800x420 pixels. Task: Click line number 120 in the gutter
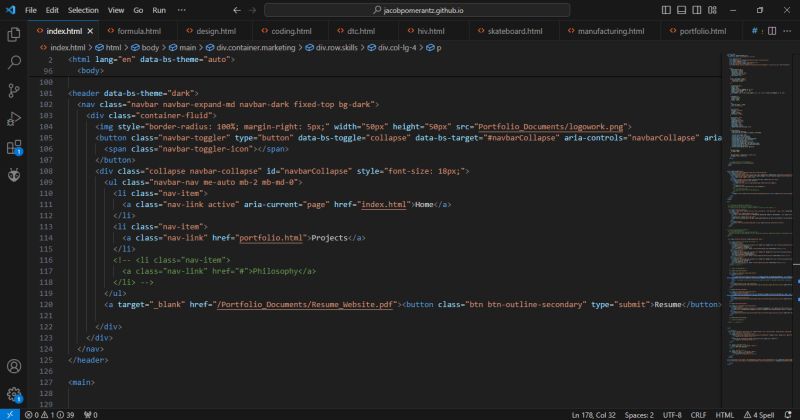pyautogui.click(x=46, y=305)
